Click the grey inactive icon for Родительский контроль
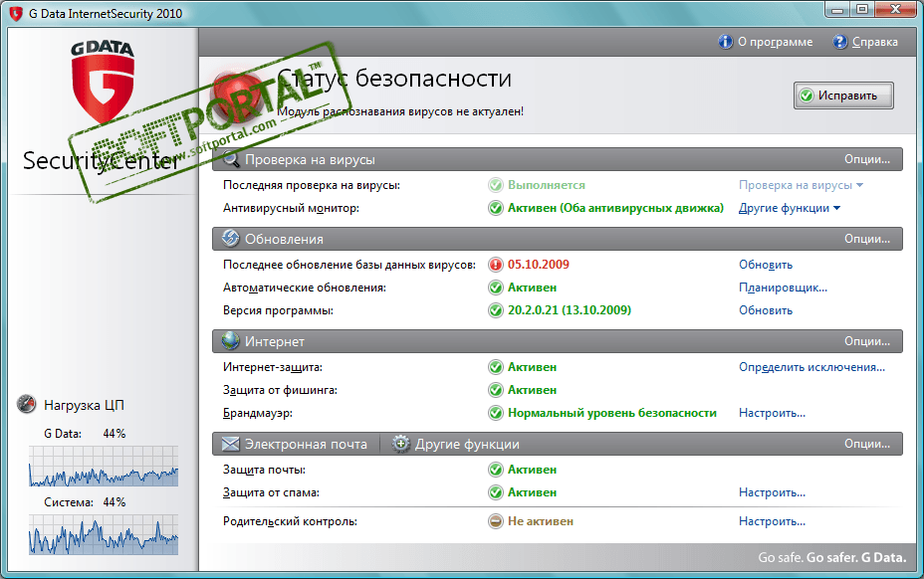Screen dimensions: 924x579 [496, 521]
